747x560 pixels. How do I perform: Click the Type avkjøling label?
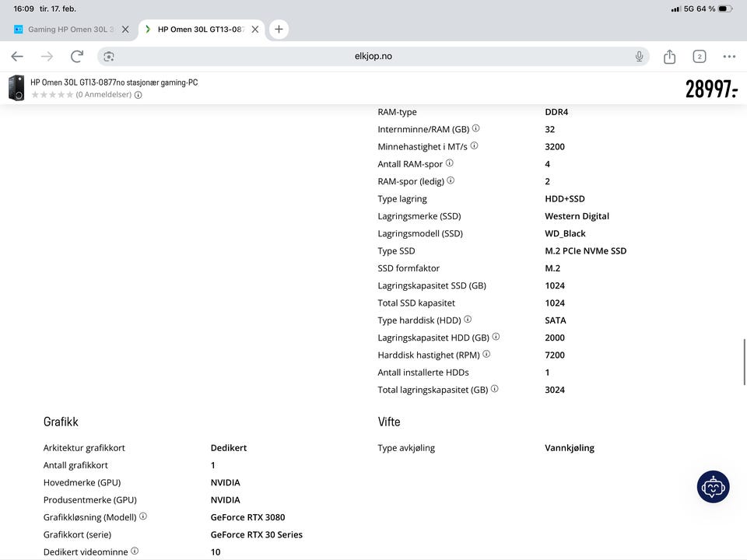point(406,448)
